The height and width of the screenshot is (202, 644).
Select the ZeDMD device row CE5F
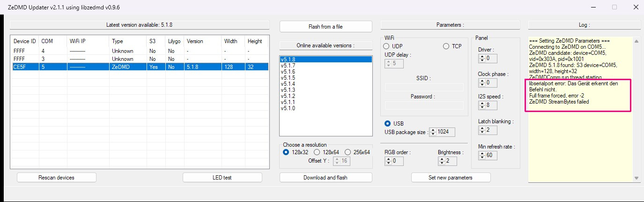coord(140,67)
